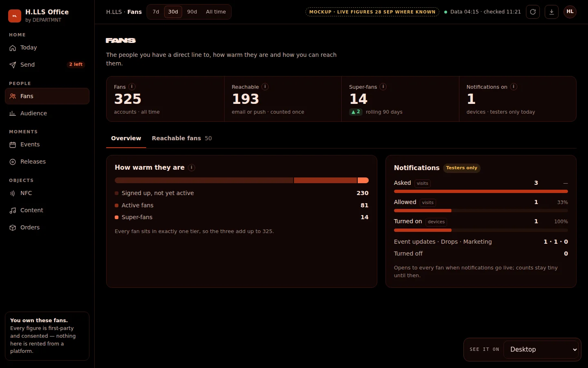Click the Asked progress bar
588x368 pixels.
[x=481, y=191]
